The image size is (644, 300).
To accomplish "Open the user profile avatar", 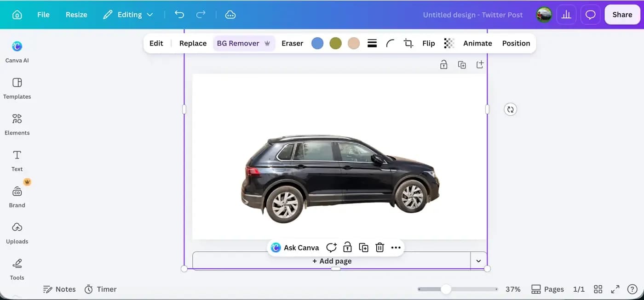I will pos(544,15).
